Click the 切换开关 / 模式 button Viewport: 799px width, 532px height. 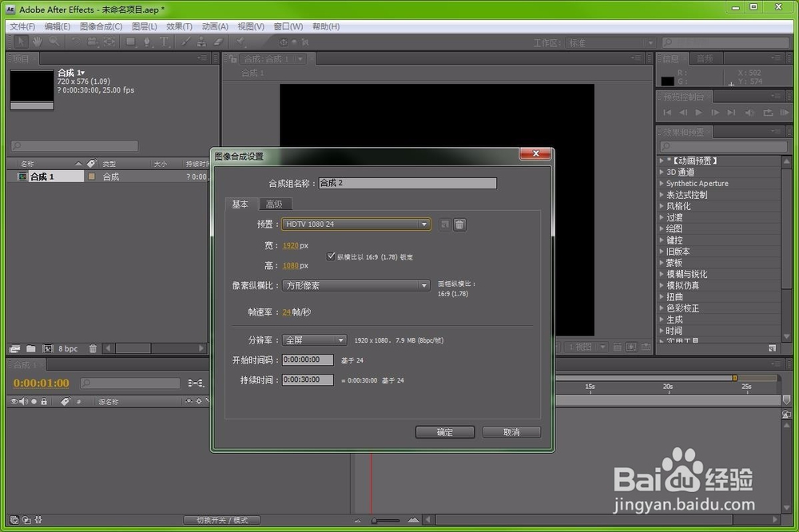point(222,520)
